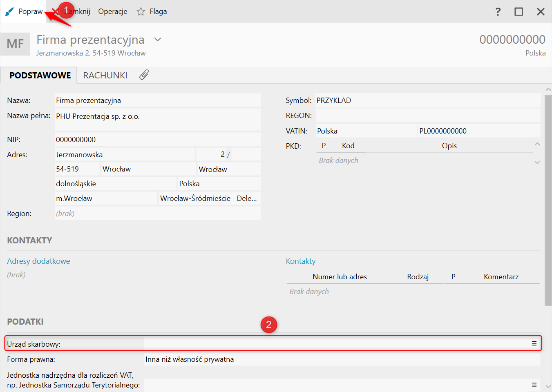Open the Urząd skarbowy list menu icon
This screenshot has height=392, width=552.
point(534,344)
